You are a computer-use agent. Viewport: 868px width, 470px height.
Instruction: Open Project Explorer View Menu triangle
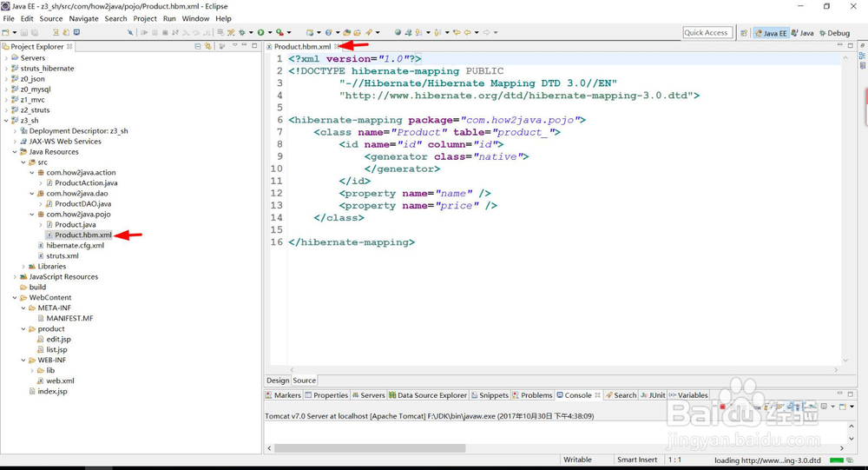[234, 45]
